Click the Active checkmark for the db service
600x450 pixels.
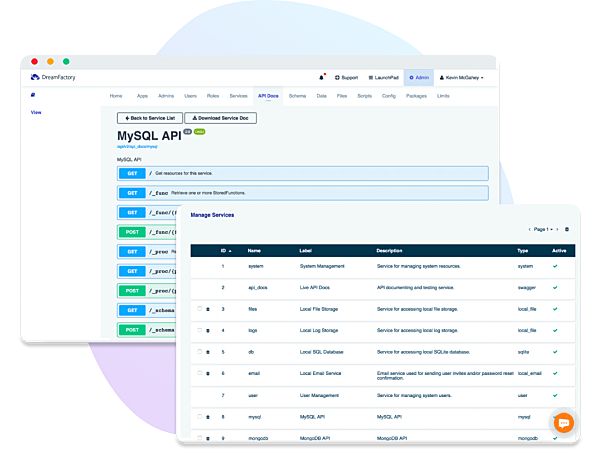pyautogui.click(x=555, y=352)
